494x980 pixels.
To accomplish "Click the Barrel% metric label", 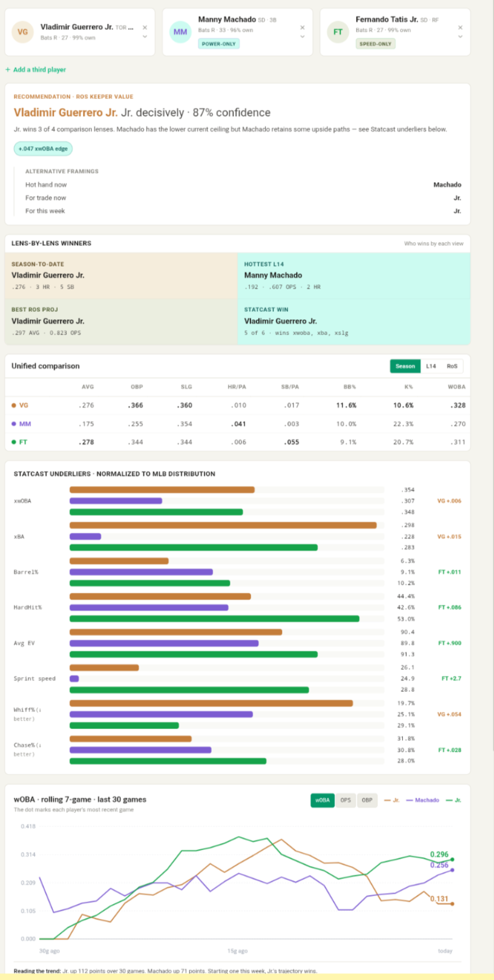I will tap(26, 572).
